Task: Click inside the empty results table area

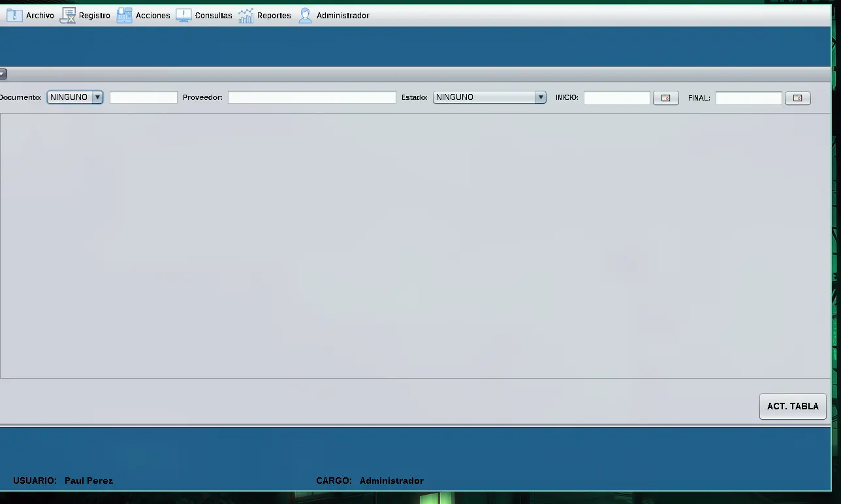Action: (x=415, y=245)
